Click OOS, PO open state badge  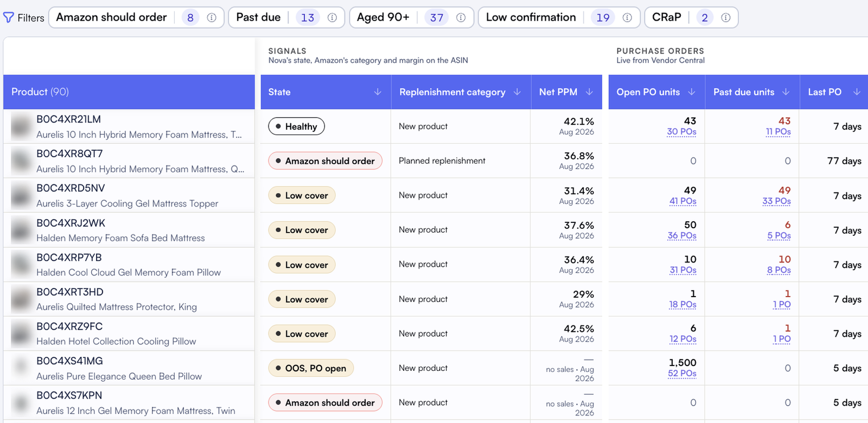coord(311,368)
